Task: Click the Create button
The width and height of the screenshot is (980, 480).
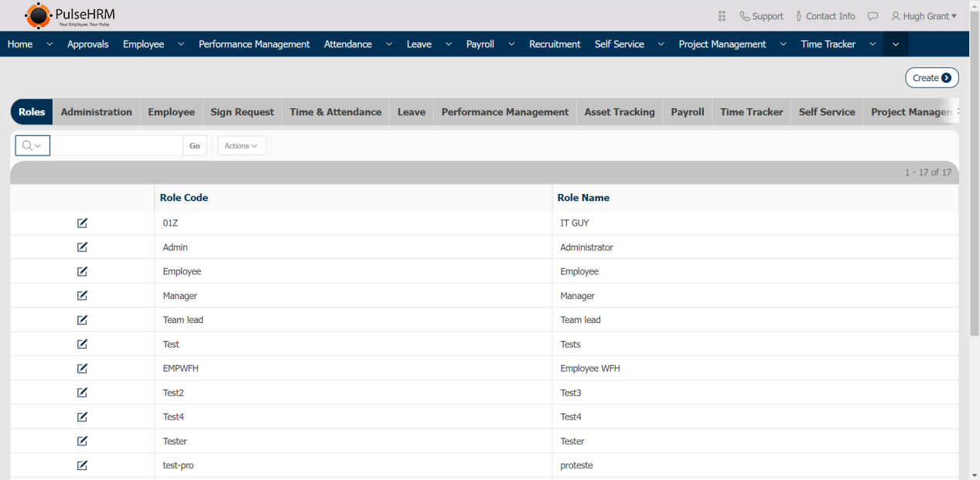Action: (x=931, y=78)
